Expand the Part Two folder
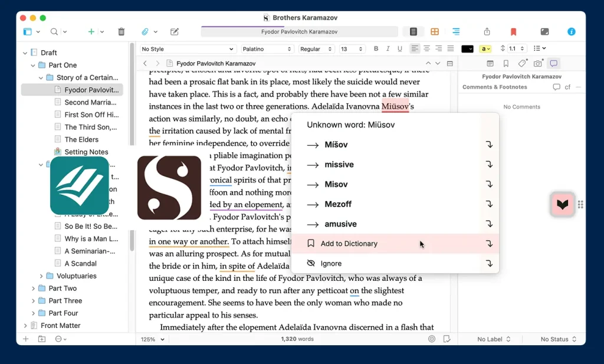 coord(33,288)
